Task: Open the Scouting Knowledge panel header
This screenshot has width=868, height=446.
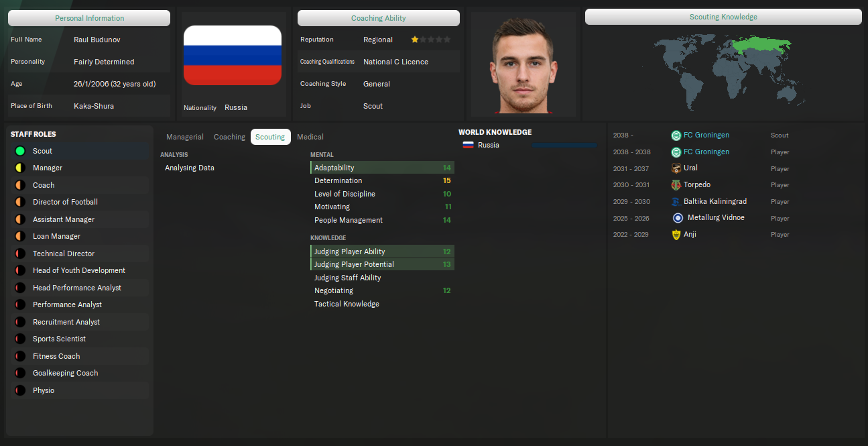Action: click(723, 17)
